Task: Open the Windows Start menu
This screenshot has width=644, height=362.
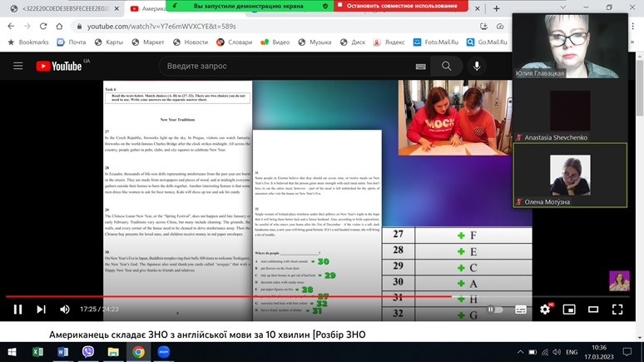Action: click(12, 352)
